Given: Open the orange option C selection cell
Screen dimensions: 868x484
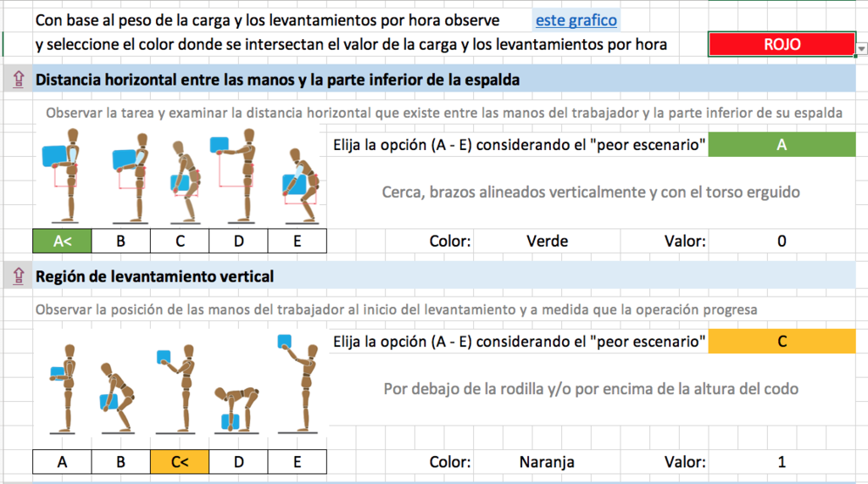Looking at the screenshot, I should pyautogui.click(x=782, y=341).
